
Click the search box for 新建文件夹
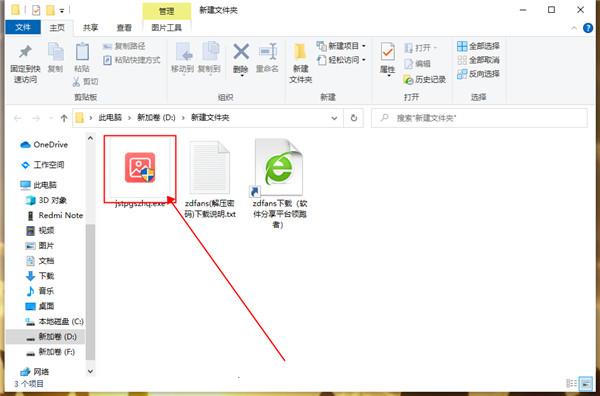pyautogui.click(x=479, y=118)
